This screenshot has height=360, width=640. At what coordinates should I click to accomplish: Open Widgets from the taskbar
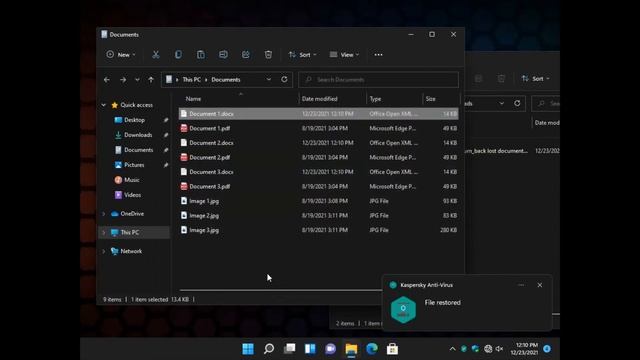click(310, 349)
